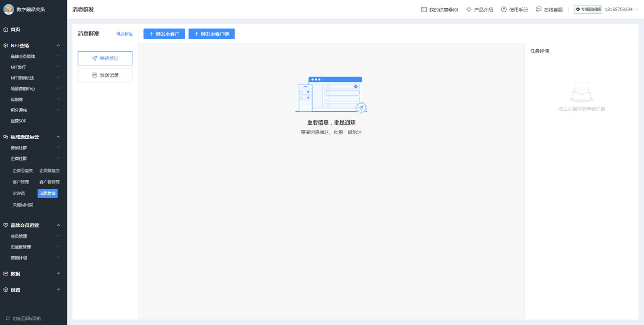The width and height of the screenshot is (644, 325).
Task: Click the 群发至客户 button
Action: (x=164, y=34)
